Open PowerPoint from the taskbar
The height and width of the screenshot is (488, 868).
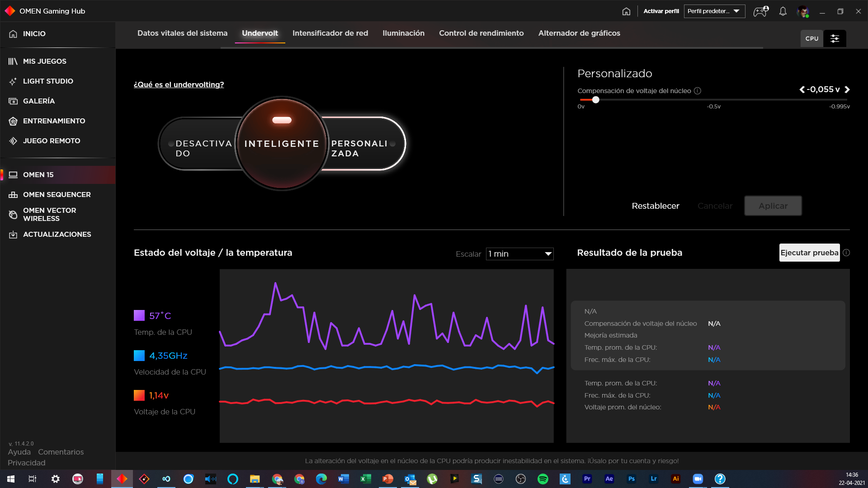[x=388, y=479]
